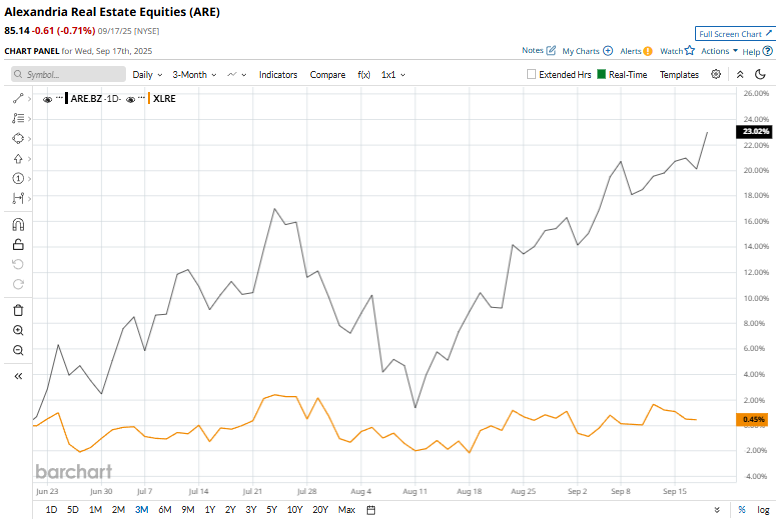Open the Indicators menu
Viewport: 776px width, 522px height.
[x=278, y=75]
